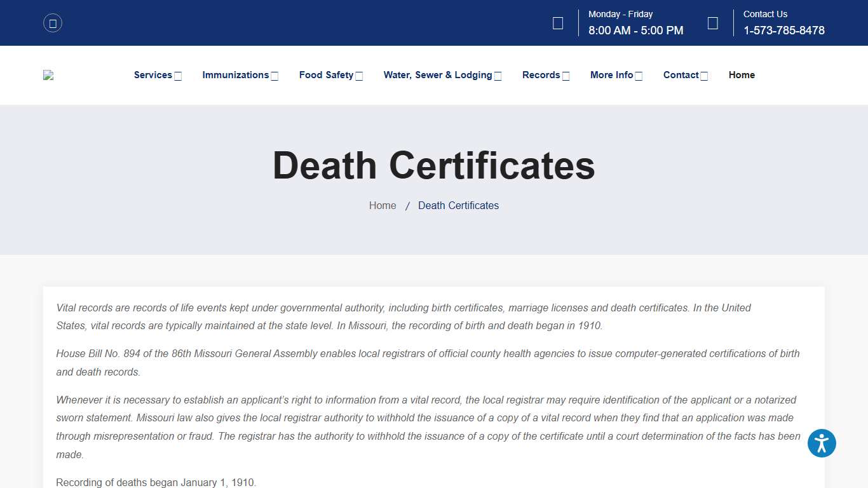Click the Records menu item
The width and height of the screenshot is (868, 488).
(541, 75)
